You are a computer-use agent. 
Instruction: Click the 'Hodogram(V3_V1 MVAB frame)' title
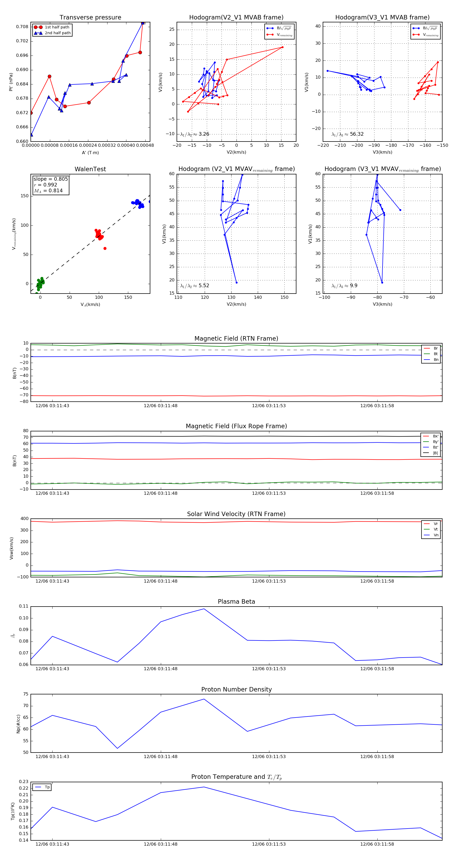(x=382, y=18)
